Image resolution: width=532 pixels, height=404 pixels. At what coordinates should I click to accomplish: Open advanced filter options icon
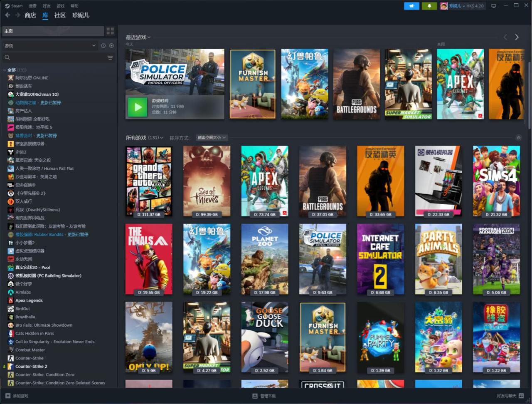point(110,57)
